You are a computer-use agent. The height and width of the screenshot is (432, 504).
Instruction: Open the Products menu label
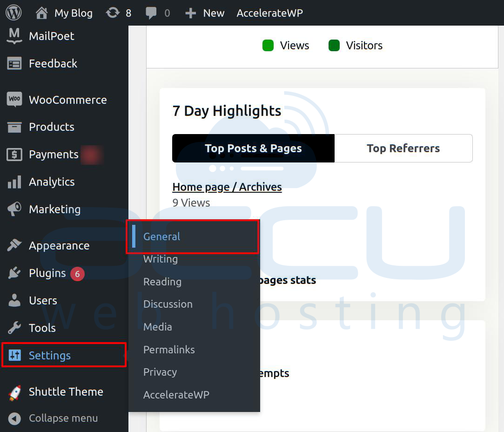(52, 127)
